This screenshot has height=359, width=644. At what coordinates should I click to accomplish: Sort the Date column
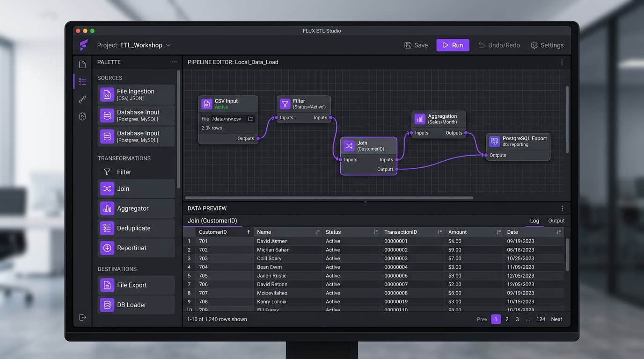pyautogui.click(x=558, y=232)
